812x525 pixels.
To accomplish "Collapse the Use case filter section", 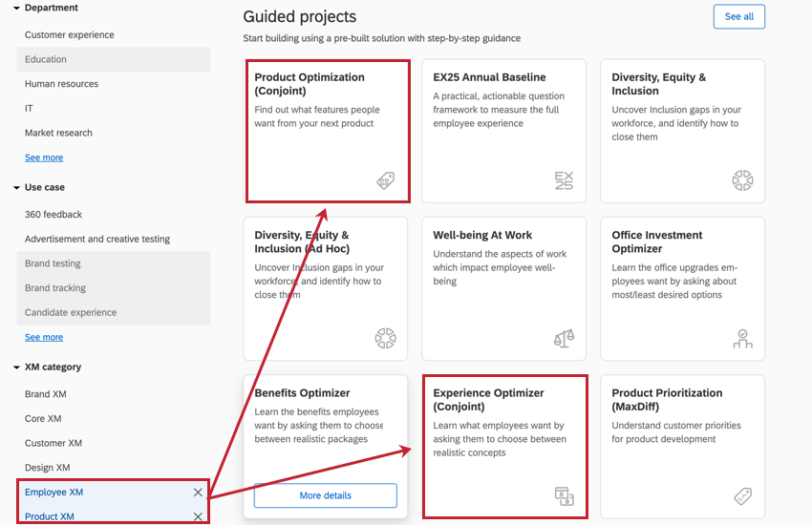I will 16,188.
